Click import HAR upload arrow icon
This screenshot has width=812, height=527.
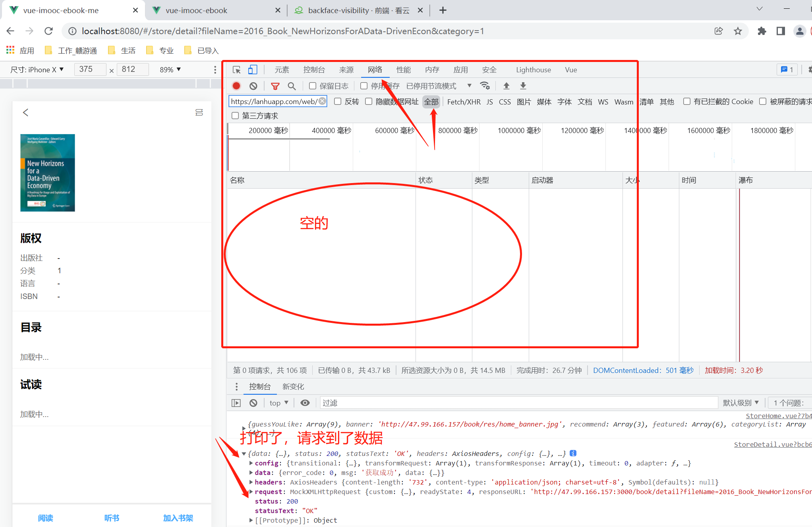[507, 86]
